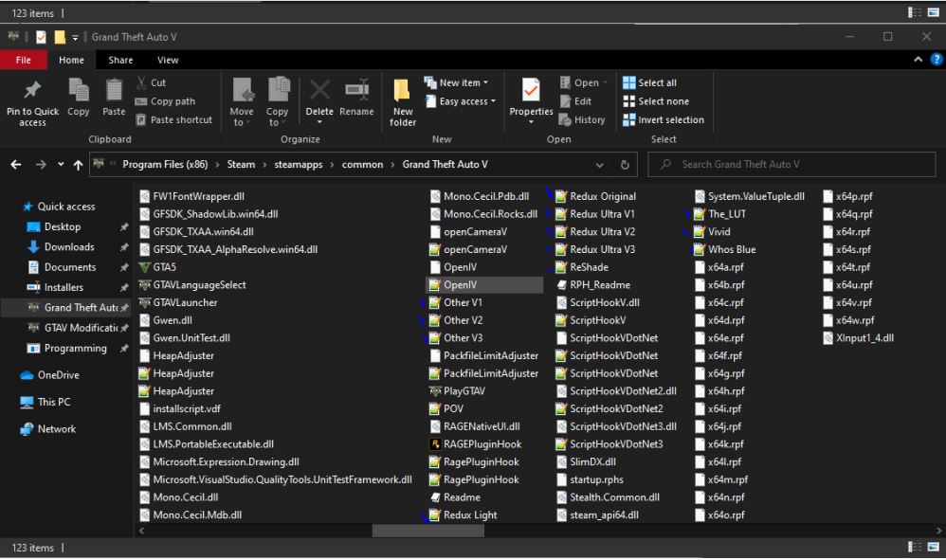Click the Up one level arrow
This screenshot has height=560, width=946.
click(x=78, y=165)
